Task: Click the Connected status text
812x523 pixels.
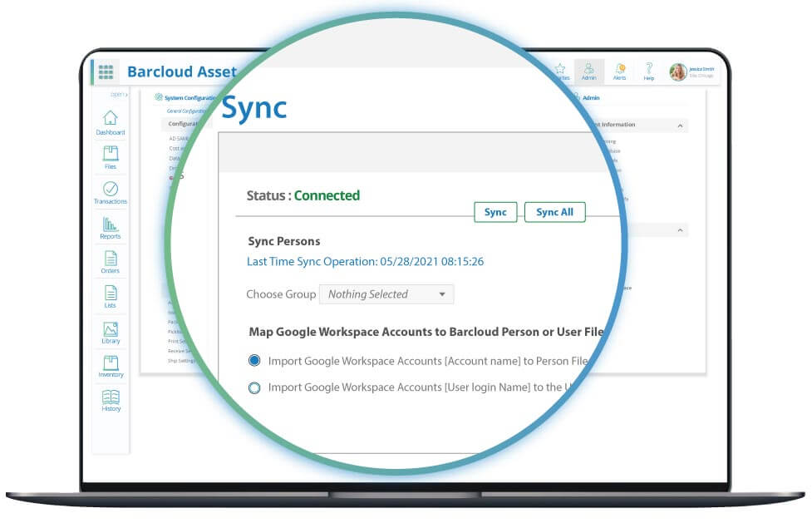Action: pyautogui.click(x=327, y=195)
